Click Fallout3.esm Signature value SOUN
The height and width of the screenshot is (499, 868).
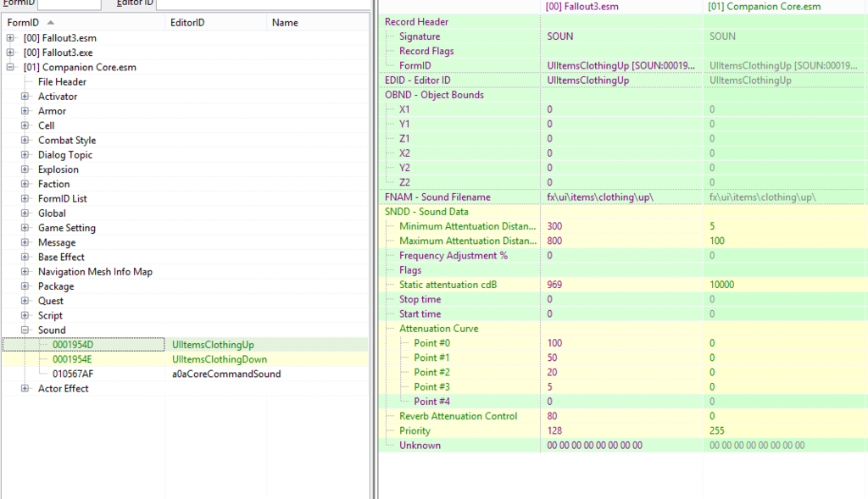tap(560, 36)
